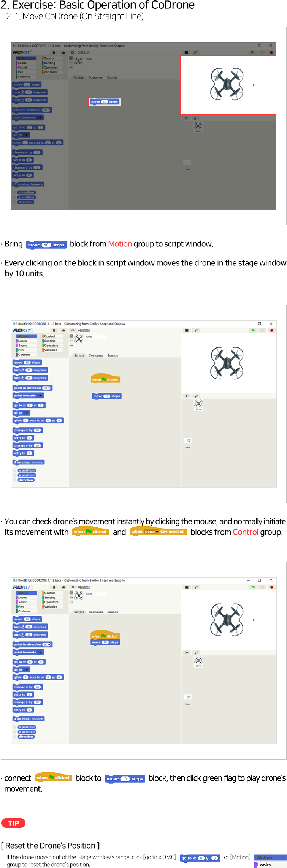Click if on edge, bounce block, third screenshot

(29, 719)
